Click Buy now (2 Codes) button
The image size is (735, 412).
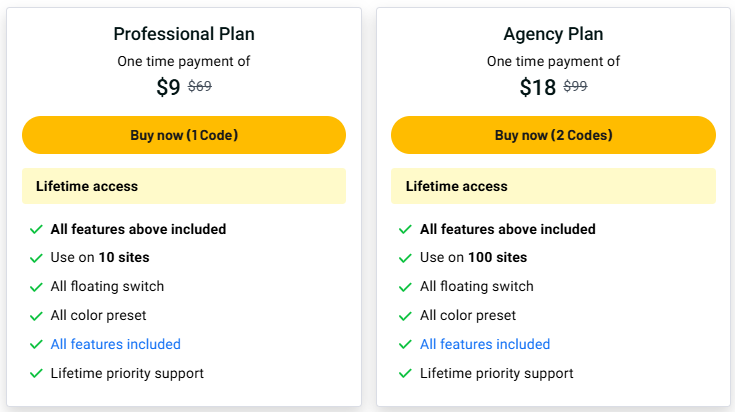click(x=553, y=135)
